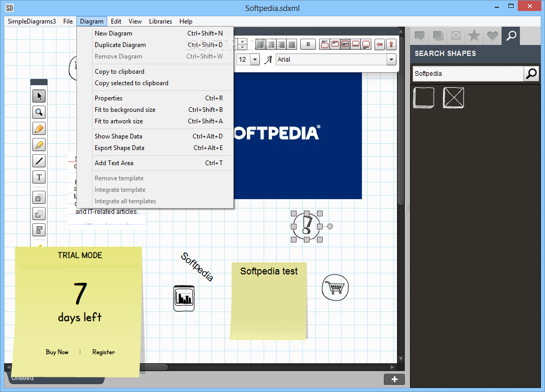The height and width of the screenshot is (392, 545).
Task: Click the bring-to-front layering tool
Action: [x=39, y=198]
